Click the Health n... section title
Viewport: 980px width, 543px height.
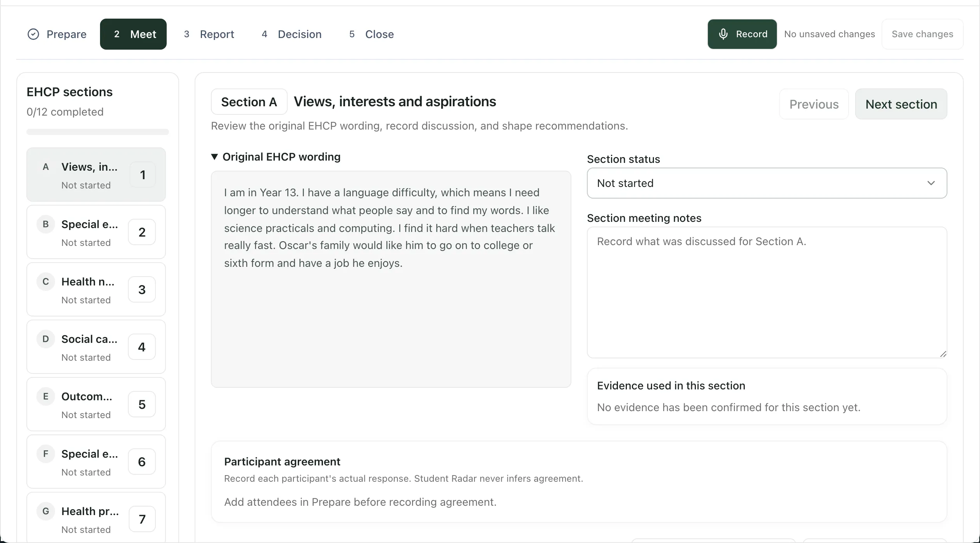click(x=88, y=282)
